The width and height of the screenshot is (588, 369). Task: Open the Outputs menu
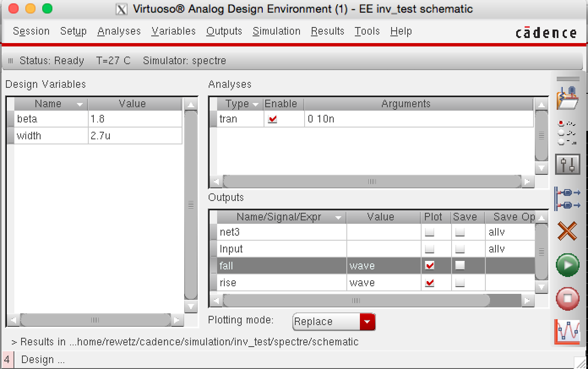(x=224, y=31)
